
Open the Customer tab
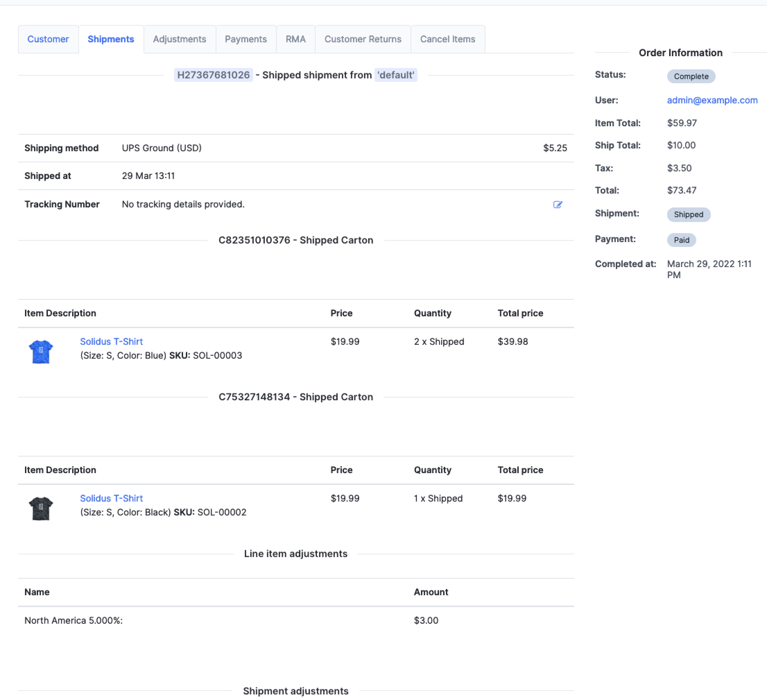48,39
